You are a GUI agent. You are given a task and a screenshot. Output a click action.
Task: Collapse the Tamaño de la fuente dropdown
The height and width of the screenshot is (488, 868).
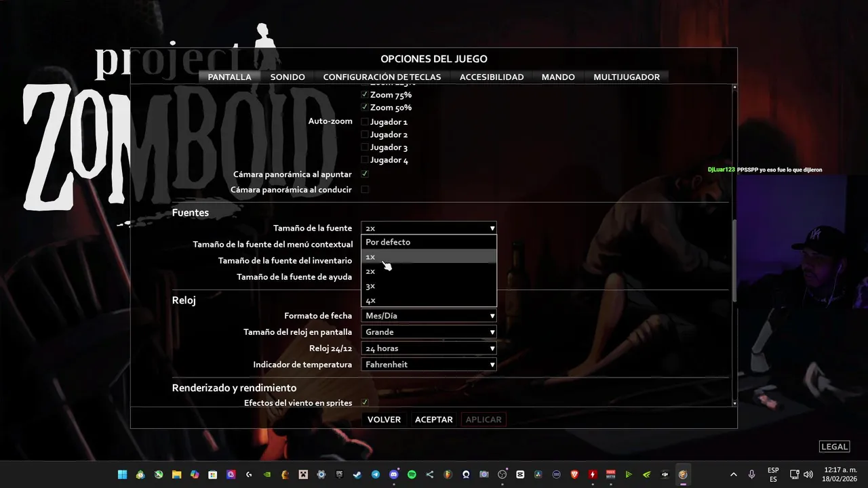tap(429, 228)
